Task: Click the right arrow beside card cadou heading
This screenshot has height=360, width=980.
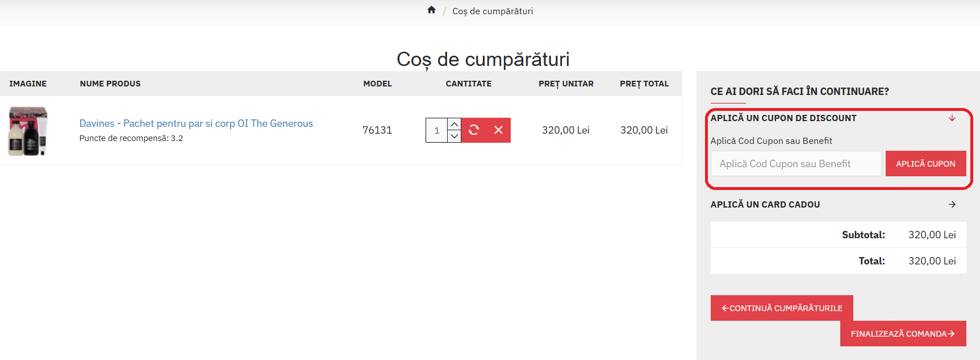Action: [x=952, y=205]
